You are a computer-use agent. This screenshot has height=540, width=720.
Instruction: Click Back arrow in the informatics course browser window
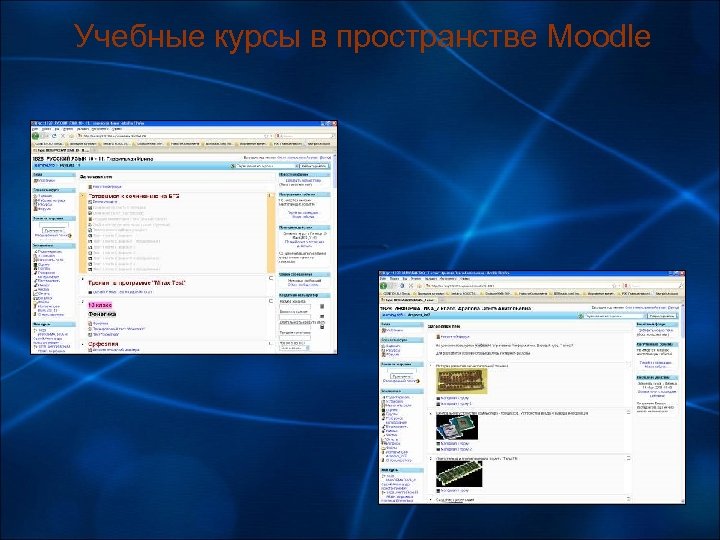(x=383, y=286)
